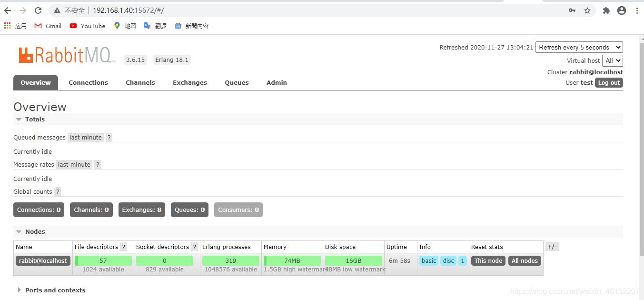
Task: Click the Erlang processes 319 usage bar
Action: click(231, 260)
